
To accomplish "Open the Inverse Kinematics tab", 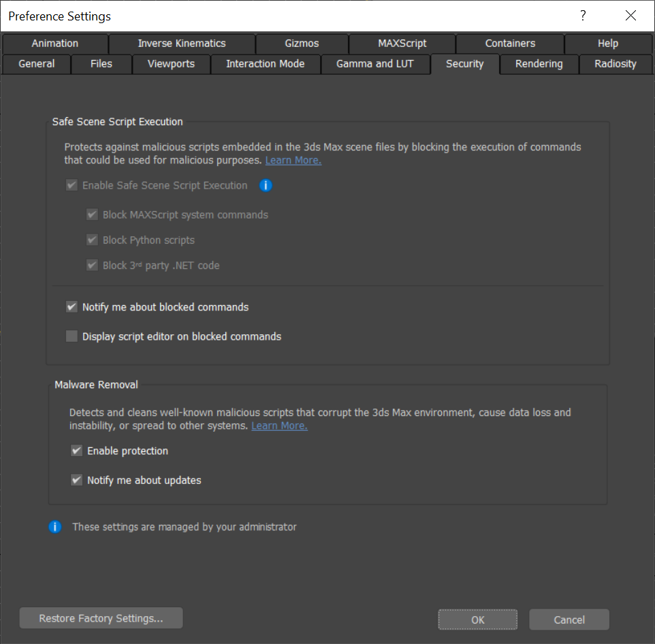I will tap(182, 44).
